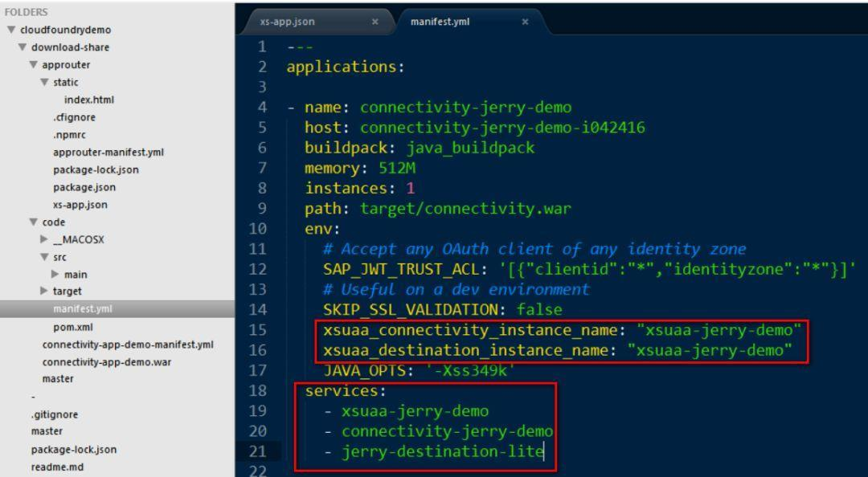Select manifest.yml in the sidebar tree
Image resolution: width=868 pixels, height=477 pixels.
(x=83, y=309)
